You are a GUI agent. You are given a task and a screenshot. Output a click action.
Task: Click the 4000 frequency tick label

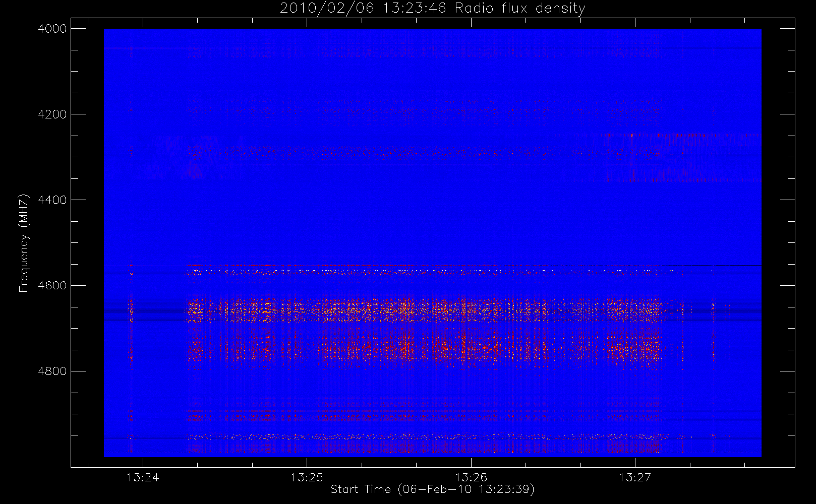coord(52,29)
